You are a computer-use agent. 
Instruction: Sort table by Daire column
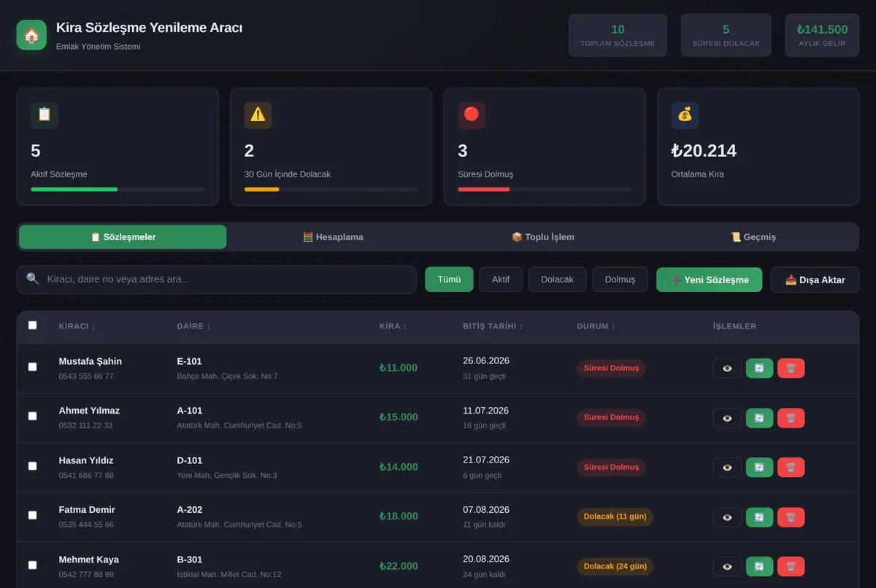point(193,326)
